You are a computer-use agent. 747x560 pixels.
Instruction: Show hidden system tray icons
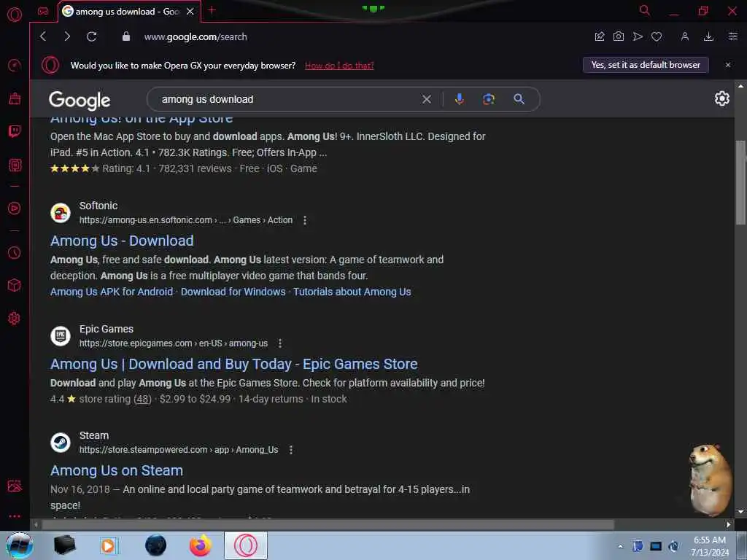tap(620, 547)
